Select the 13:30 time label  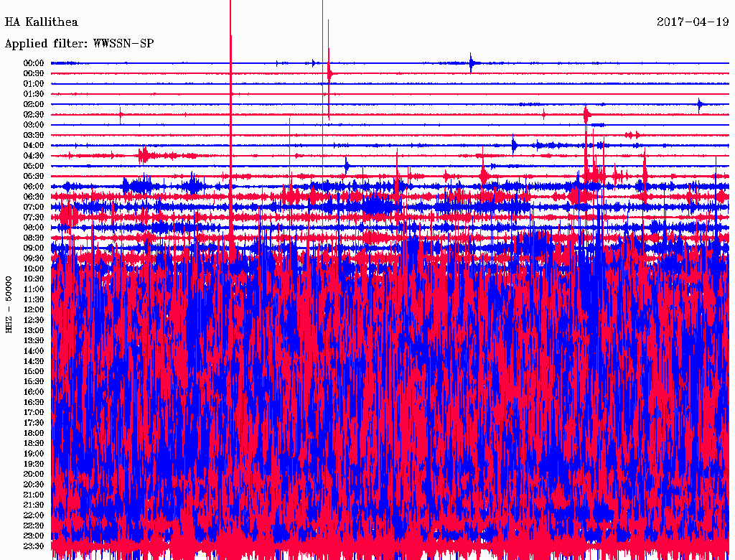pos(34,340)
